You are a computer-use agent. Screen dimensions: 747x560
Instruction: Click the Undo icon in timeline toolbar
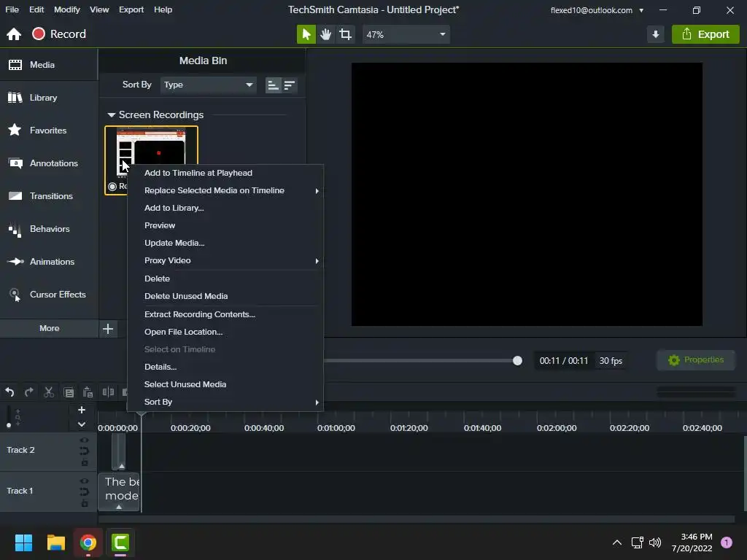point(9,392)
